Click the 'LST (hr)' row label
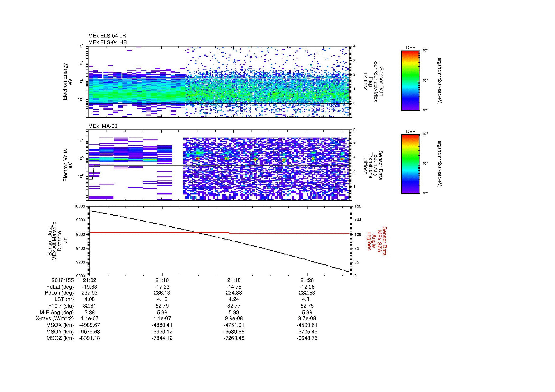Screen dimensions: 555x392 (64, 299)
